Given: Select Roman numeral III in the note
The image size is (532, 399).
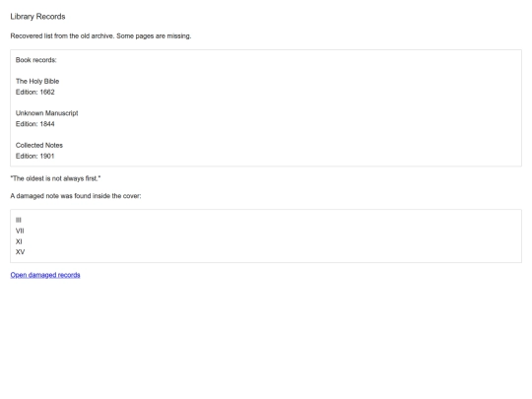Looking at the screenshot, I should 19,220.
